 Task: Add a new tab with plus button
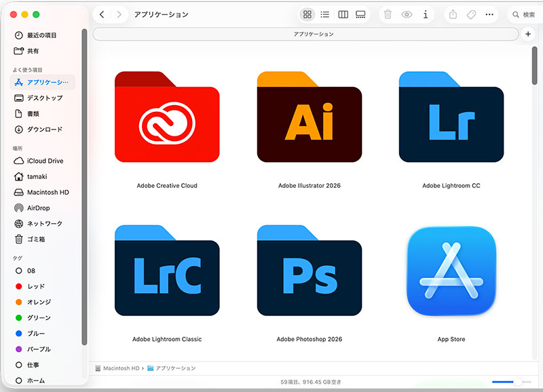click(x=529, y=34)
